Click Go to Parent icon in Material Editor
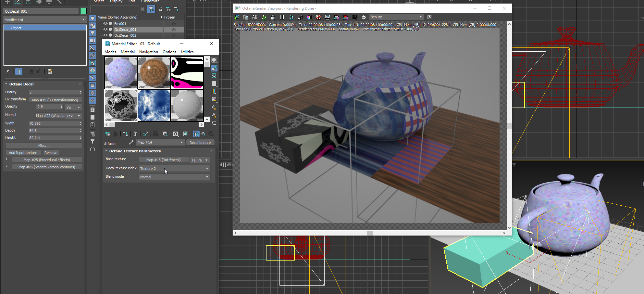The height and width of the screenshot is (294, 644). [203, 134]
